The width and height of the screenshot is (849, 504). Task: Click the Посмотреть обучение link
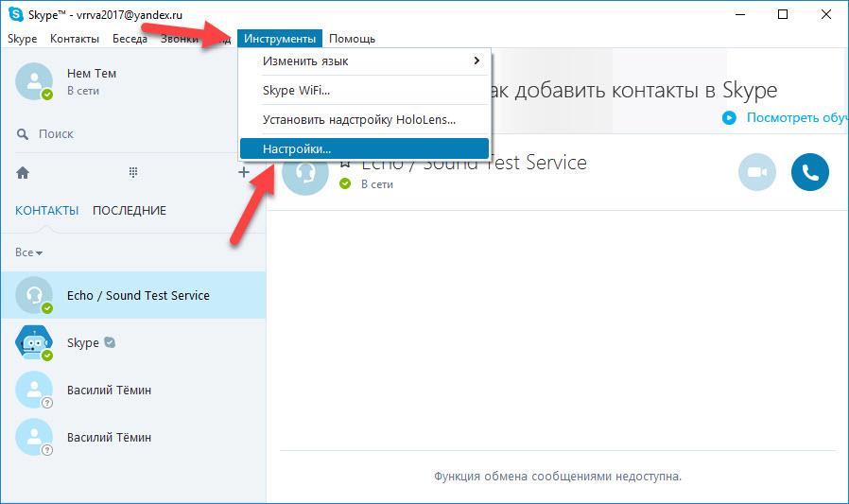click(x=797, y=117)
